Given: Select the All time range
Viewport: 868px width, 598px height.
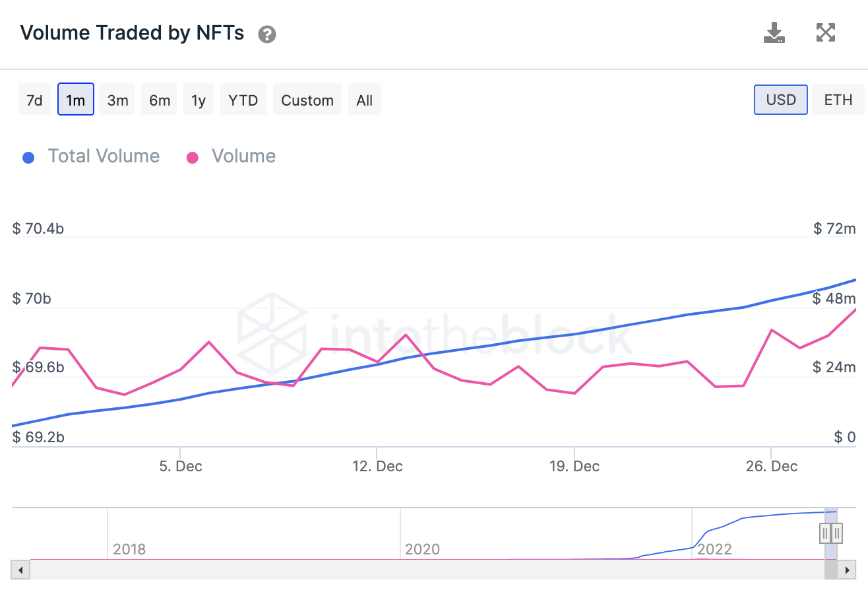Looking at the screenshot, I should click(x=364, y=99).
